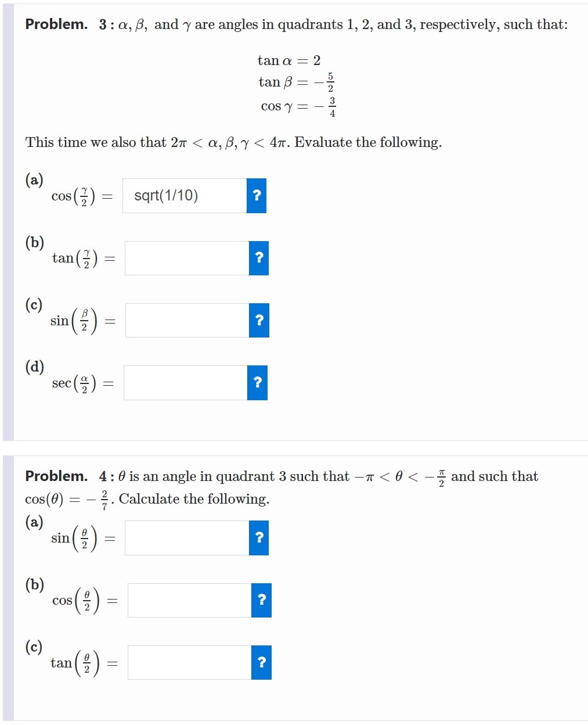This screenshot has width=588, height=725.
Task: Click the help icon next to sin(β/2)
Action: point(259,320)
